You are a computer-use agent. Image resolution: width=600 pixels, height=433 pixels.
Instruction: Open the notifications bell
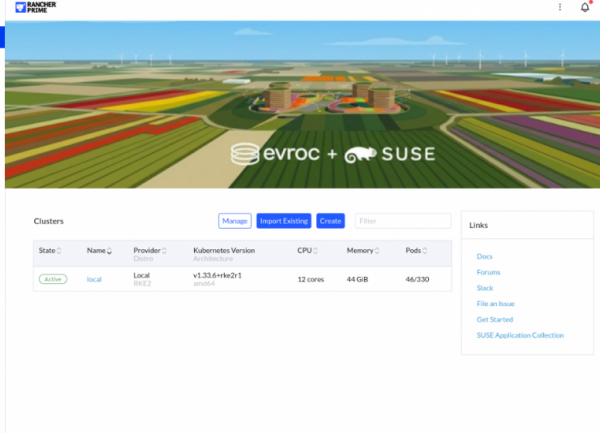(x=585, y=7)
